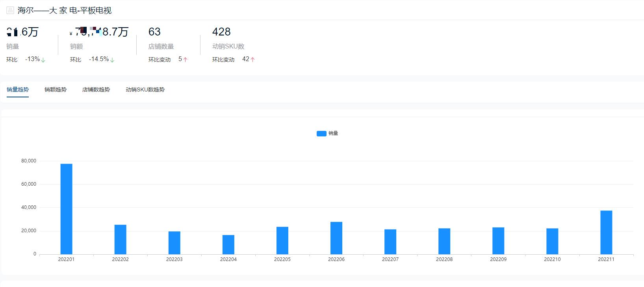Image resolution: width=644 pixels, height=287 pixels.
Task: Click the 202205 x-axis label
Action: [x=282, y=259]
